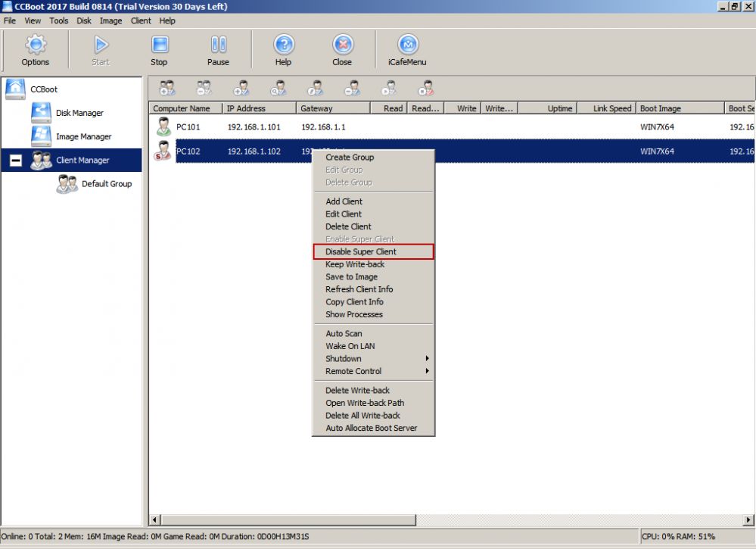Choose Open Write-back Path menu entry
The image size is (756, 549).
click(x=374, y=403)
